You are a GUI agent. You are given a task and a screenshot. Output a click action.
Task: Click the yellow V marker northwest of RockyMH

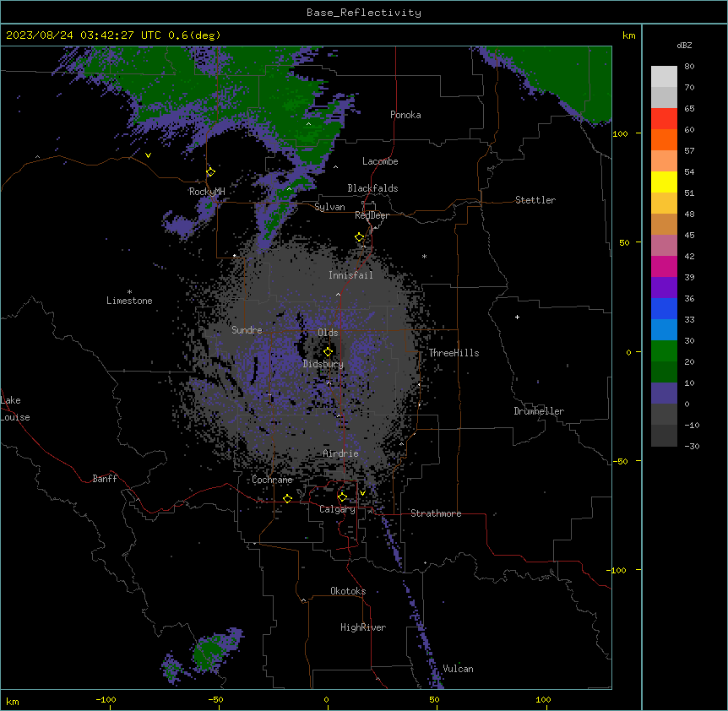pyautogui.click(x=148, y=155)
